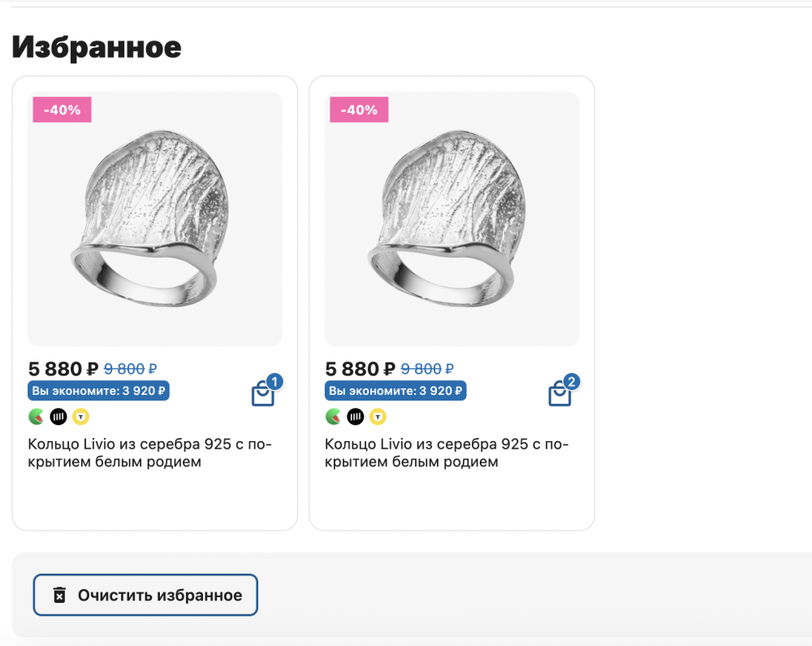Viewport: 812px width, 646px height.
Task: Click the black barcode payment icon on second card
Action: (354, 416)
